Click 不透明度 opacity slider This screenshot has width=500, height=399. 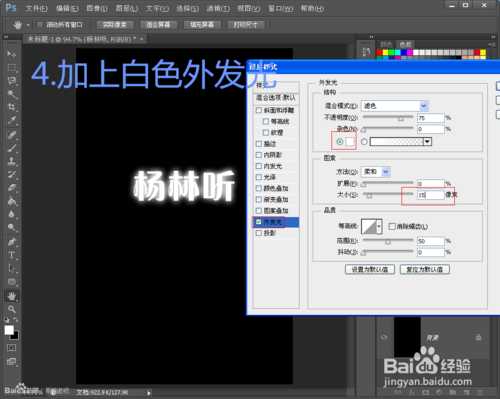388,117
